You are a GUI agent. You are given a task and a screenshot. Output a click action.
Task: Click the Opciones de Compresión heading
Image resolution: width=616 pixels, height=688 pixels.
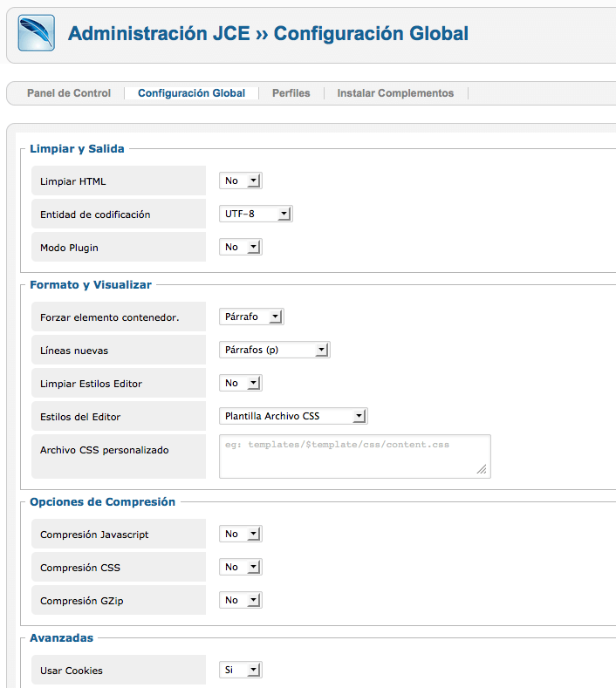coord(102,502)
